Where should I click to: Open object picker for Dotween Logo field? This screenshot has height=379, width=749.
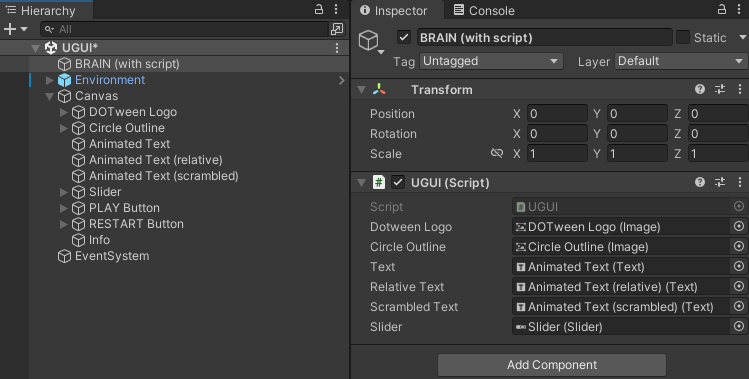click(739, 227)
